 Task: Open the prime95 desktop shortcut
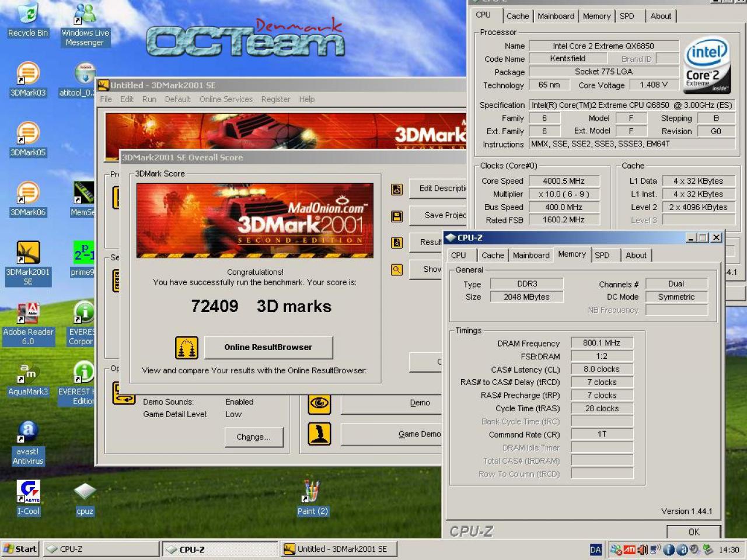(83, 260)
